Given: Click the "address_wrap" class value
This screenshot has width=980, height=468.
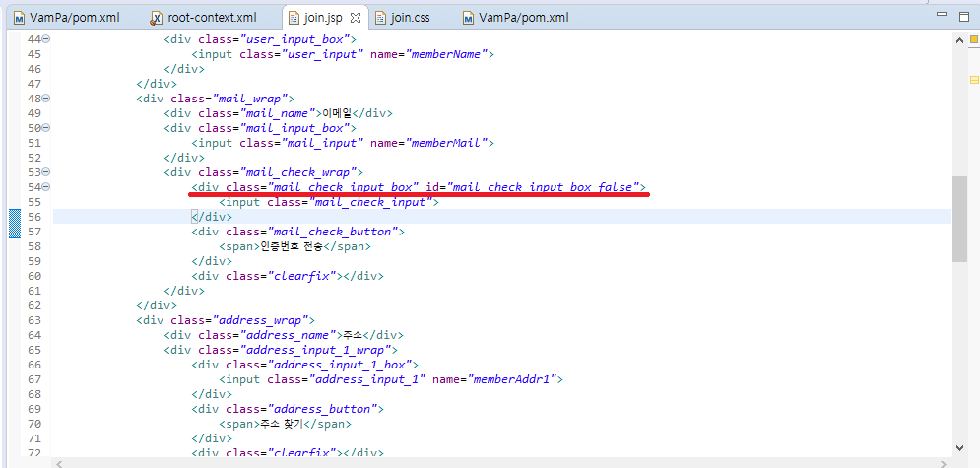Looking at the screenshot, I should pos(259,320).
